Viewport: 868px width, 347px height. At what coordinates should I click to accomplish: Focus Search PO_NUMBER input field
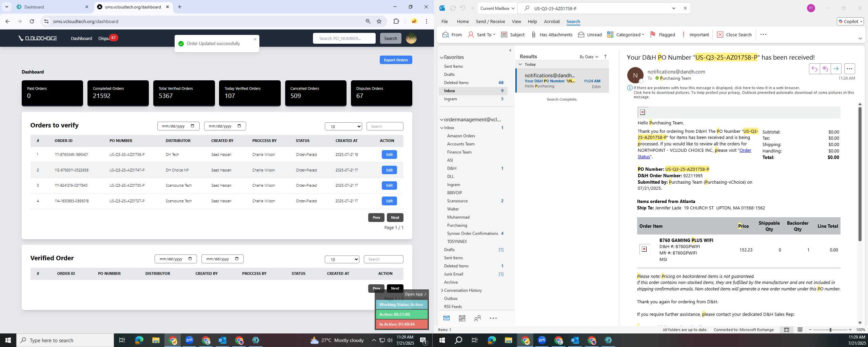[x=344, y=38]
